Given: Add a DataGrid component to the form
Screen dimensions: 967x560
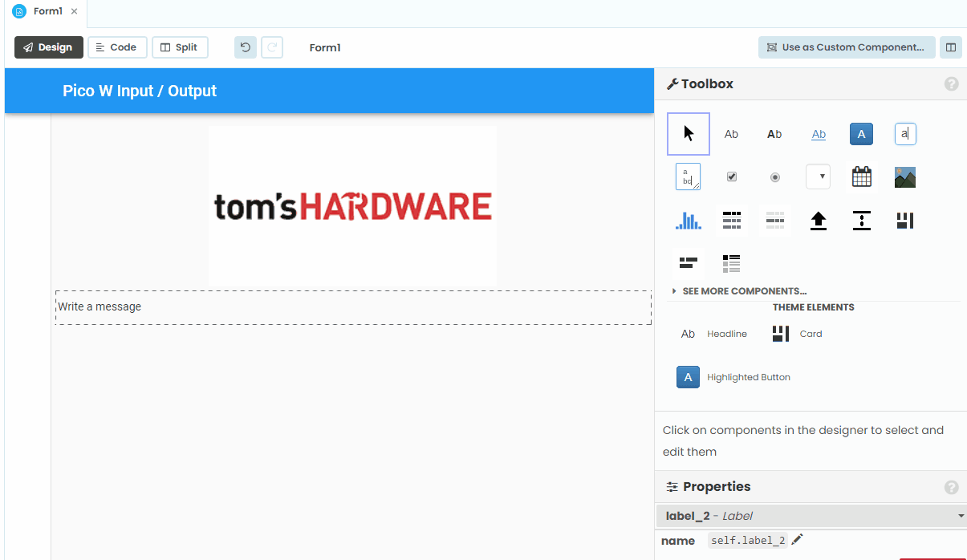Looking at the screenshot, I should tap(731, 220).
